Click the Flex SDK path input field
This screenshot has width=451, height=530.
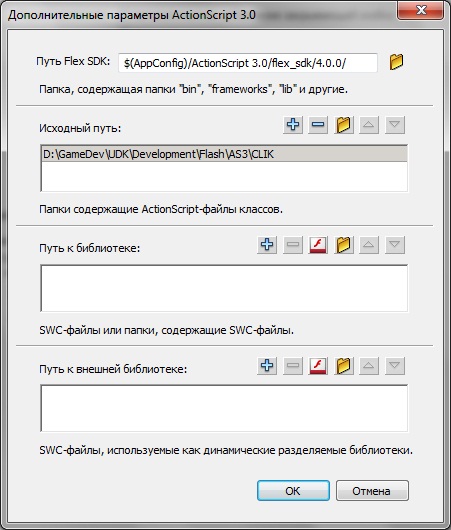[248, 63]
